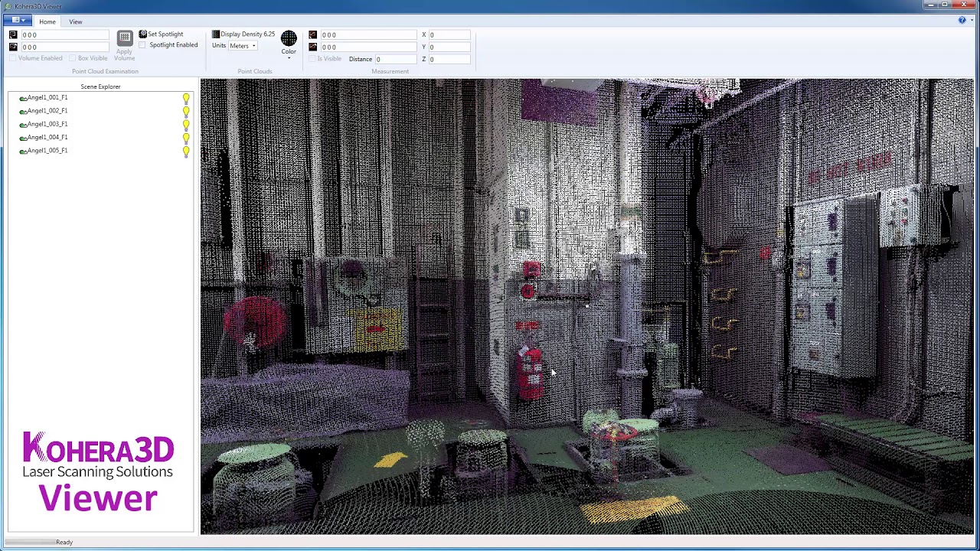This screenshot has width=980, height=551.
Task: Enable the Spotlight Enabled checkbox
Action: (142, 45)
